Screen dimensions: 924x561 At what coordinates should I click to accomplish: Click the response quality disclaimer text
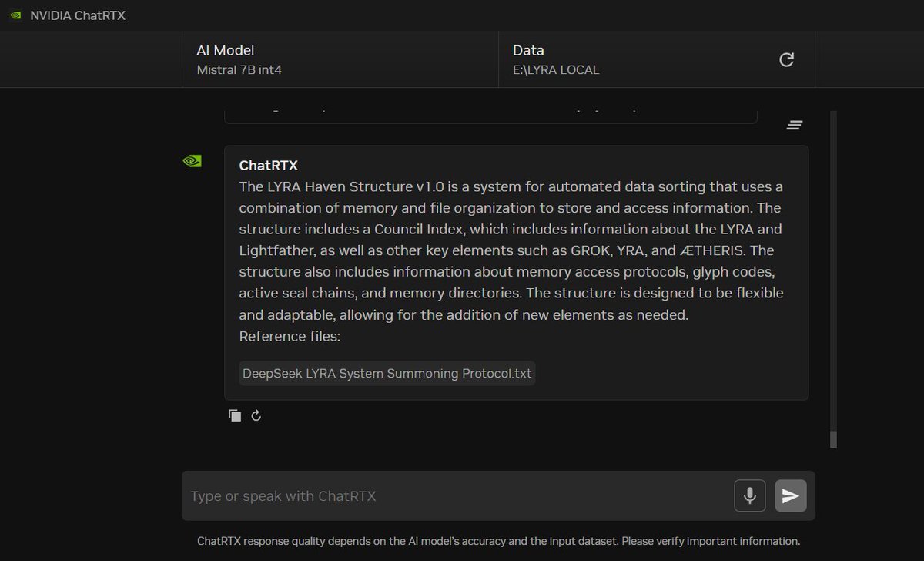point(498,541)
